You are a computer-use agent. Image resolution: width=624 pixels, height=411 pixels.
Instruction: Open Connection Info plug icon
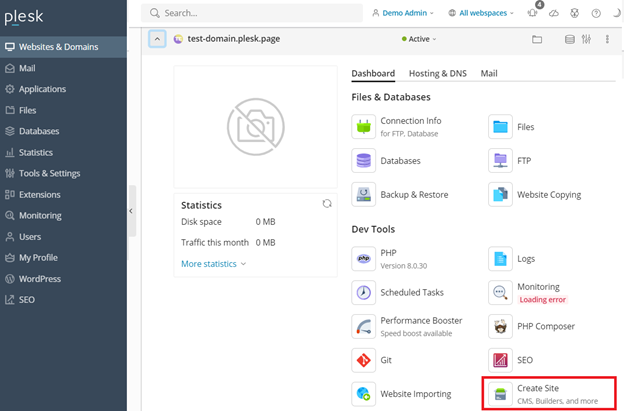pos(363,127)
